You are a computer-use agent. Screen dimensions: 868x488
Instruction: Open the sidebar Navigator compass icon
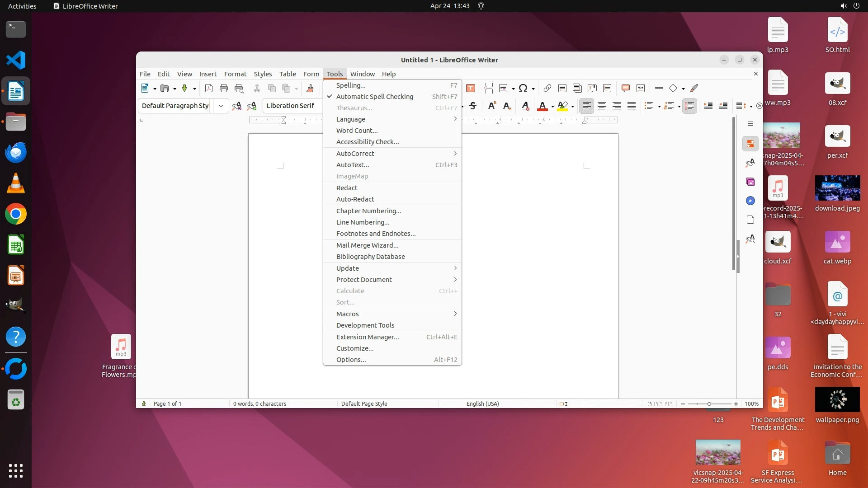pyautogui.click(x=750, y=201)
